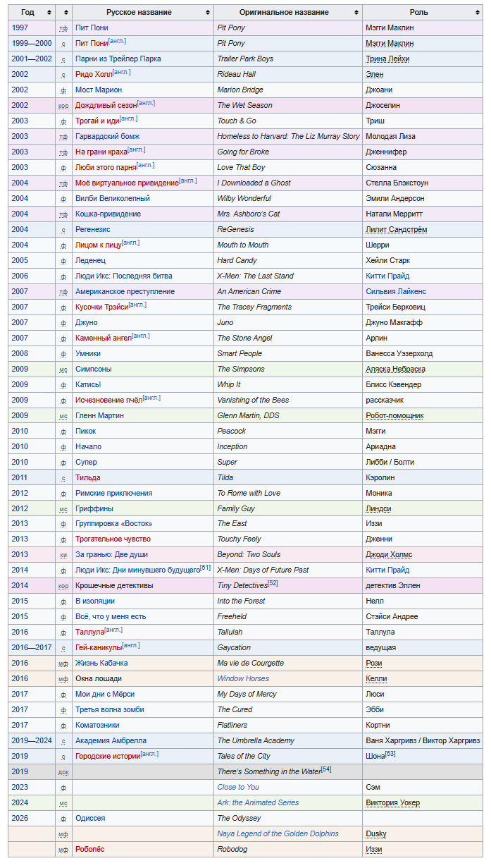491x868 pixels.
Task: Open Люди Икс: Последняя битва link
Action: pyautogui.click(x=123, y=276)
